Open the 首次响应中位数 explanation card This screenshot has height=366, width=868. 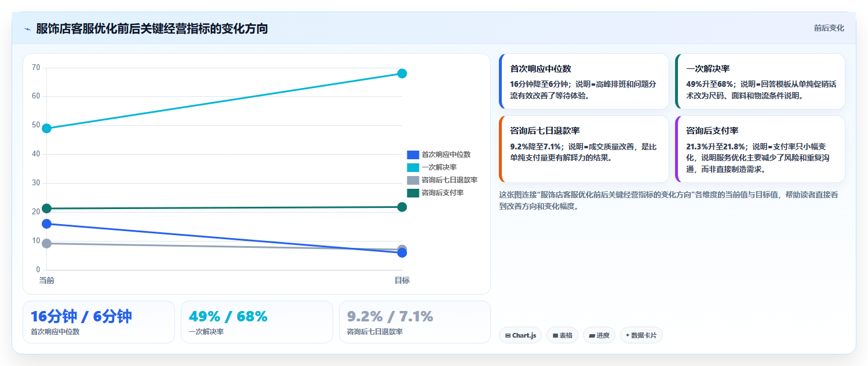(x=584, y=82)
